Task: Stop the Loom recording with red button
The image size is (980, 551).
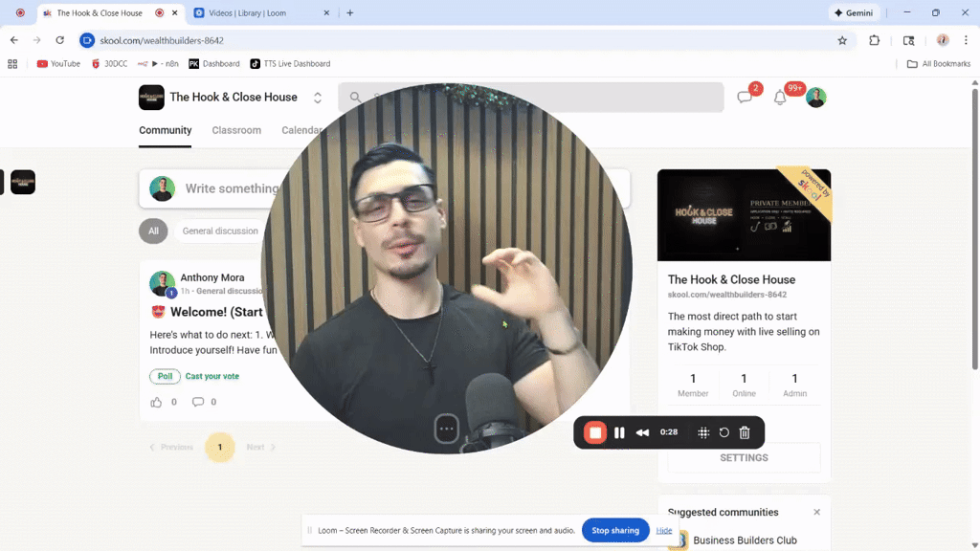Action: pos(595,432)
